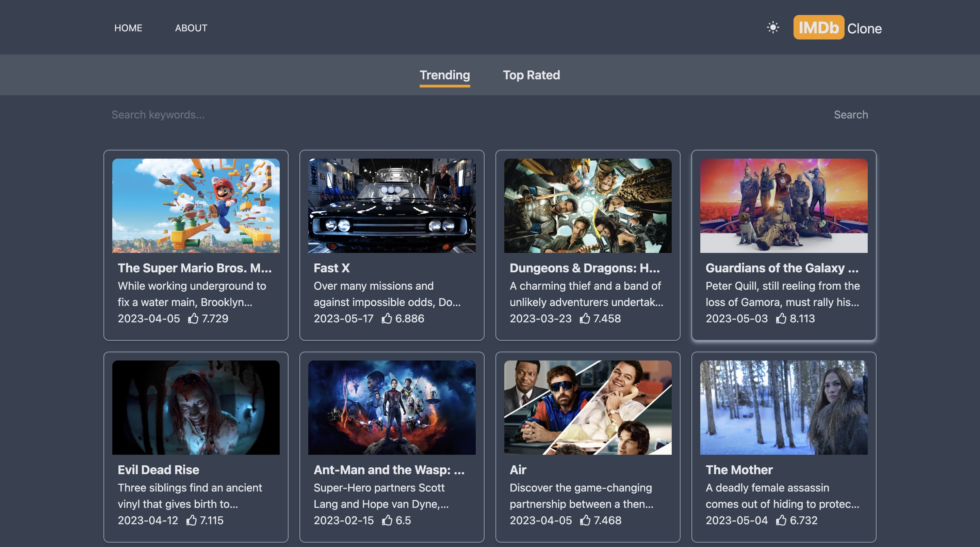This screenshot has height=547, width=980.
Task: Click the rating value 7.468
Action: click(x=607, y=520)
